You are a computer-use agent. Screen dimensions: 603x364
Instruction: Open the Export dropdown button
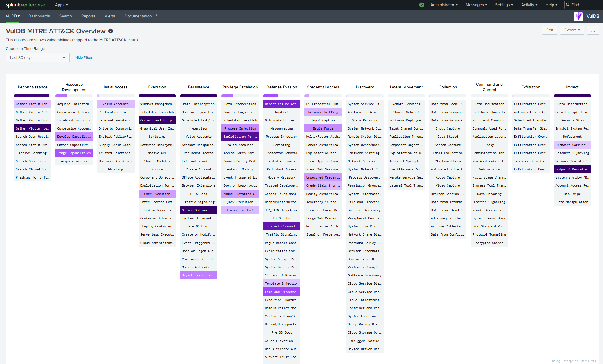(x=572, y=30)
